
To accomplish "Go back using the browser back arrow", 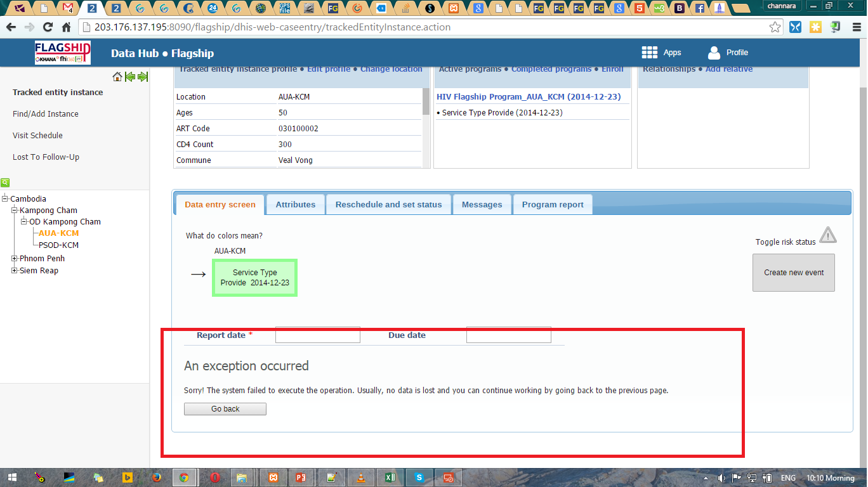I will point(11,27).
